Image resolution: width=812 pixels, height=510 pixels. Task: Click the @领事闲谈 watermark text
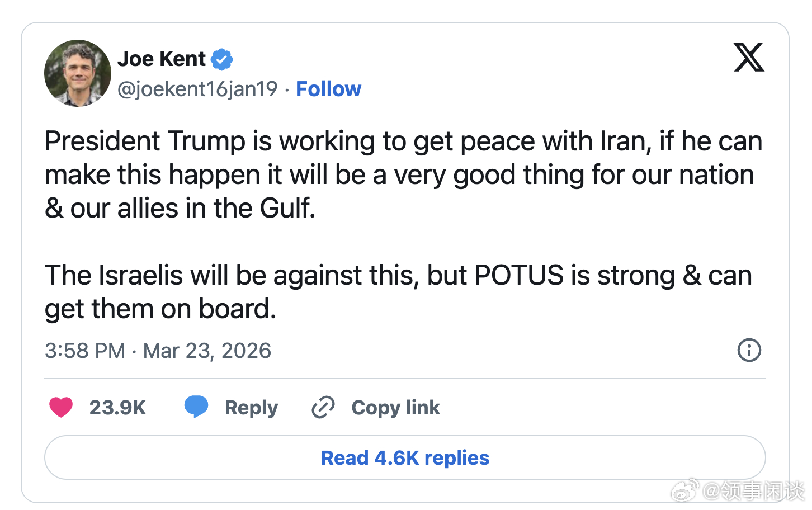point(753,490)
